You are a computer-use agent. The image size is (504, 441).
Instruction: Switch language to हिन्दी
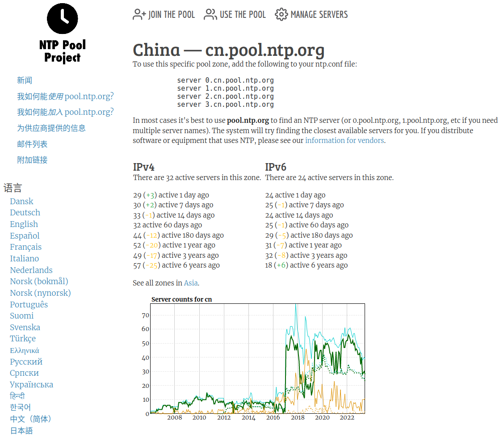coord(17,396)
